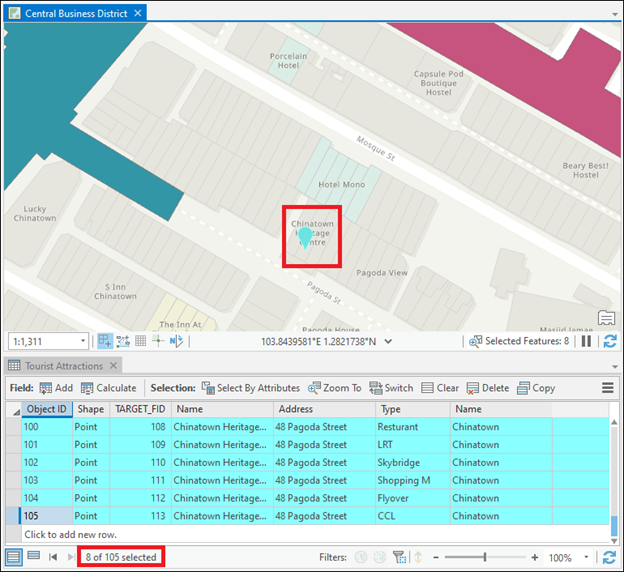
Task: Click the Name header next to TARGET_FID
Action: (222, 409)
